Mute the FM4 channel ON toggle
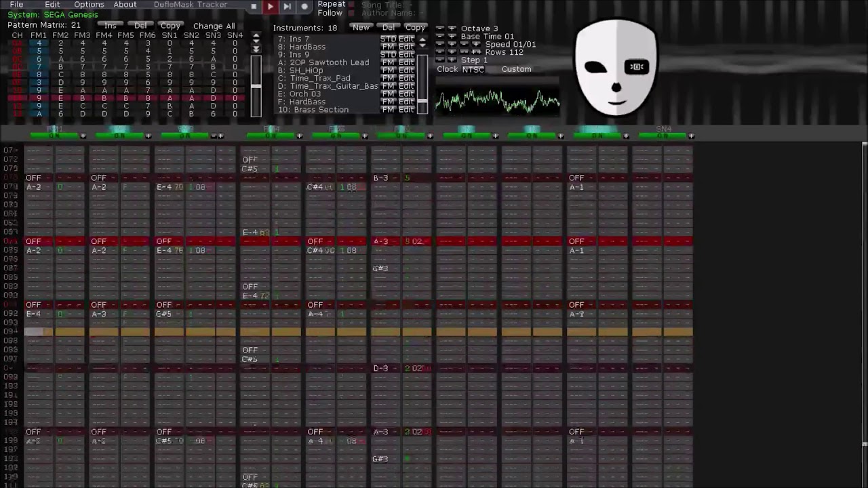868x488 pixels. [271, 136]
